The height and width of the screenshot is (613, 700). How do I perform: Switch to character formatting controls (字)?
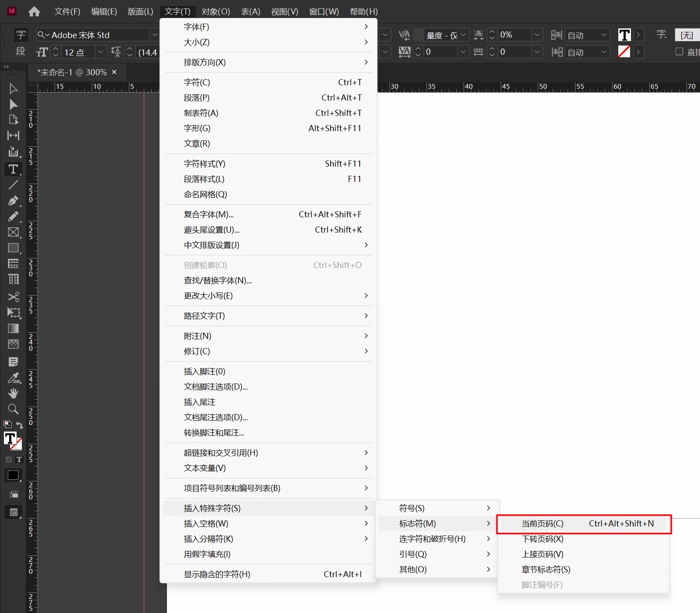[21, 35]
